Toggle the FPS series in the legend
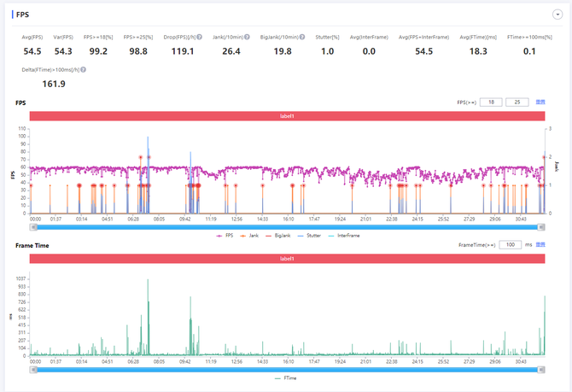Viewport: 572px width, 392px height. tap(226, 235)
